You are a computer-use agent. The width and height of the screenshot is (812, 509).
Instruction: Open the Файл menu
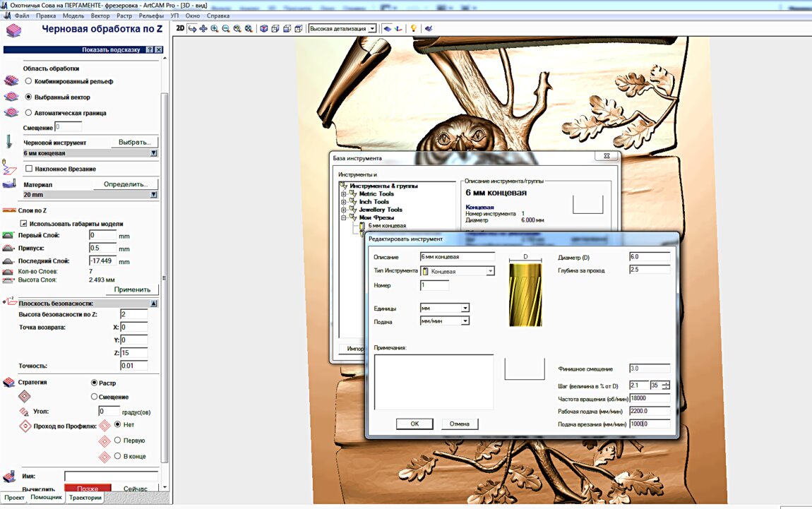click(22, 16)
